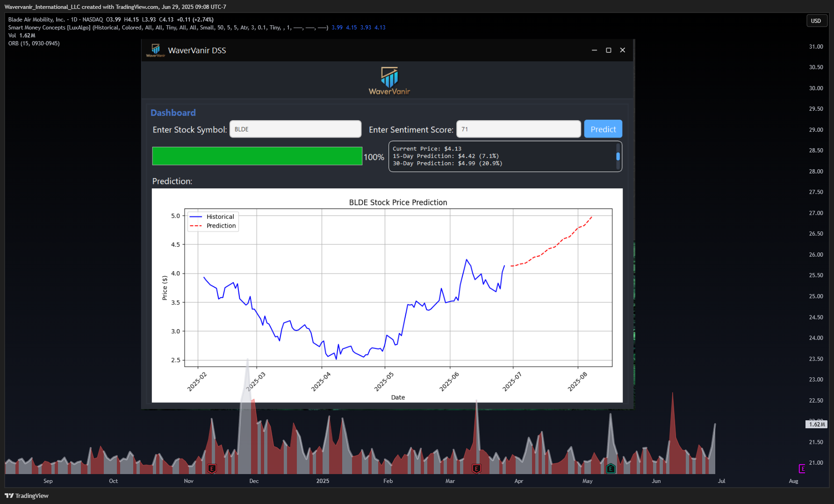Click the 100% progress label
Image resolution: width=834 pixels, height=504 pixels.
click(374, 157)
